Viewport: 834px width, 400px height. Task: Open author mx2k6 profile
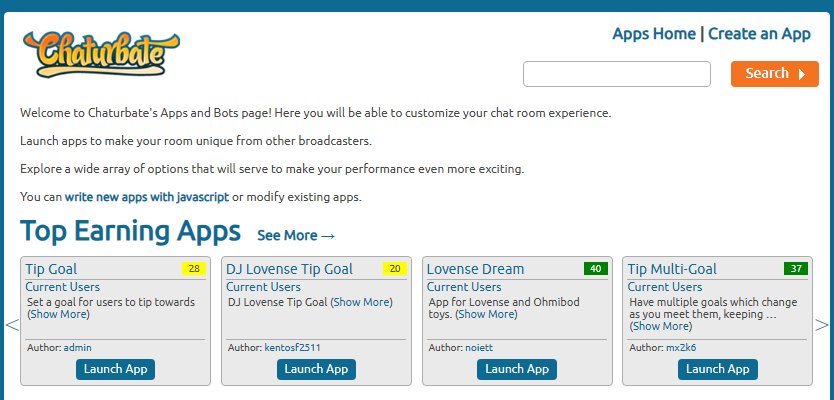click(681, 348)
